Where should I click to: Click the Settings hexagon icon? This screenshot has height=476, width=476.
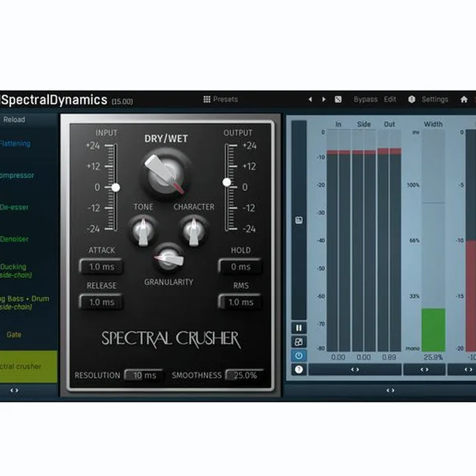tap(412, 99)
